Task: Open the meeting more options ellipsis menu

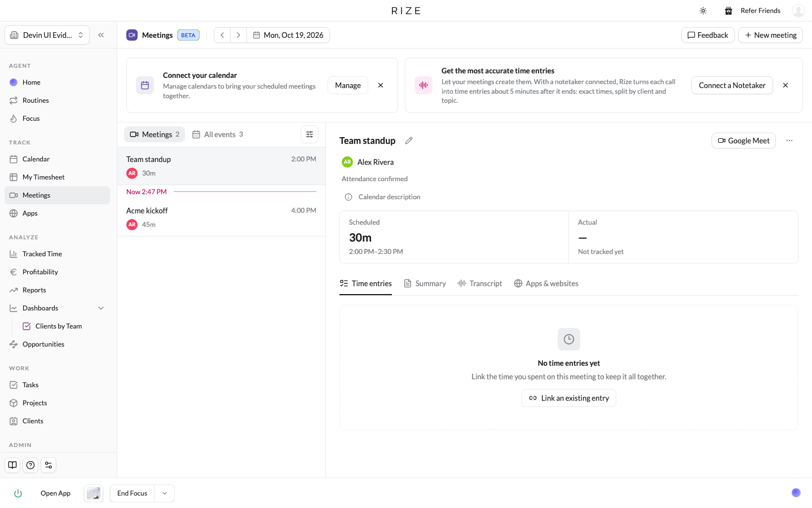Action: pyautogui.click(x=789, y=141)
